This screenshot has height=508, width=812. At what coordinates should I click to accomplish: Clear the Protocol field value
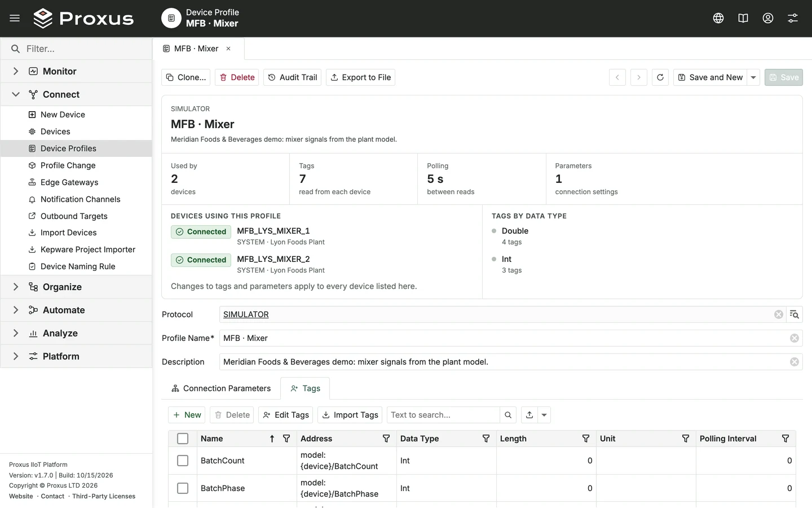click(x=779, y=314)
